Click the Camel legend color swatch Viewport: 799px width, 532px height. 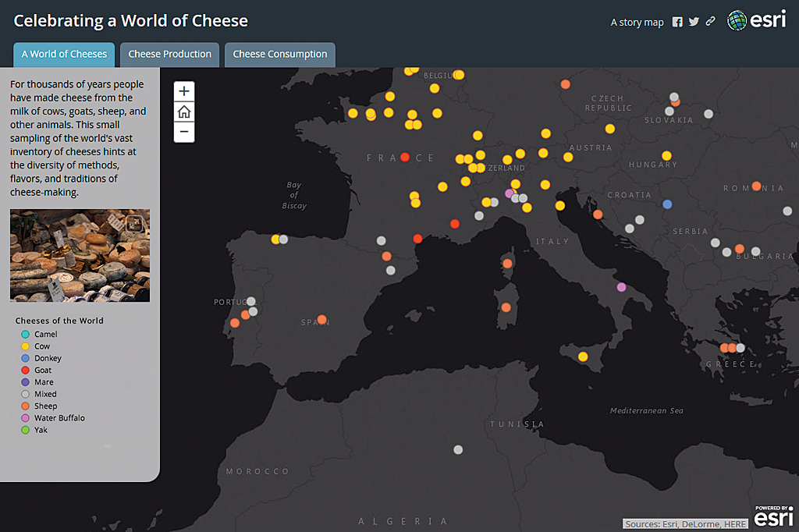click(25, 335)
